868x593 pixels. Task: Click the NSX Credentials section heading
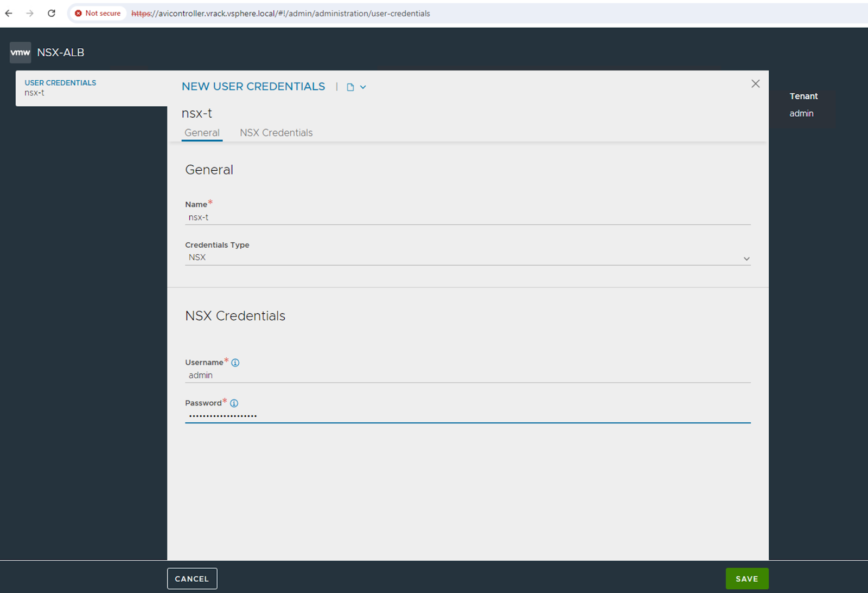pos(235,316)
